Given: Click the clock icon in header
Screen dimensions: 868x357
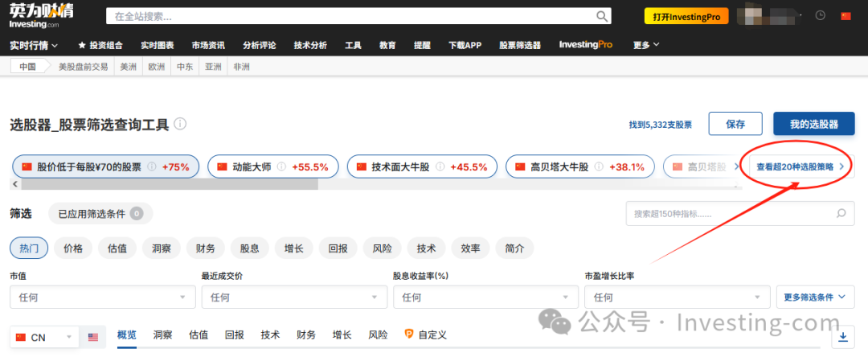Looking at the screenshot, I should click(x=820, y=15).
